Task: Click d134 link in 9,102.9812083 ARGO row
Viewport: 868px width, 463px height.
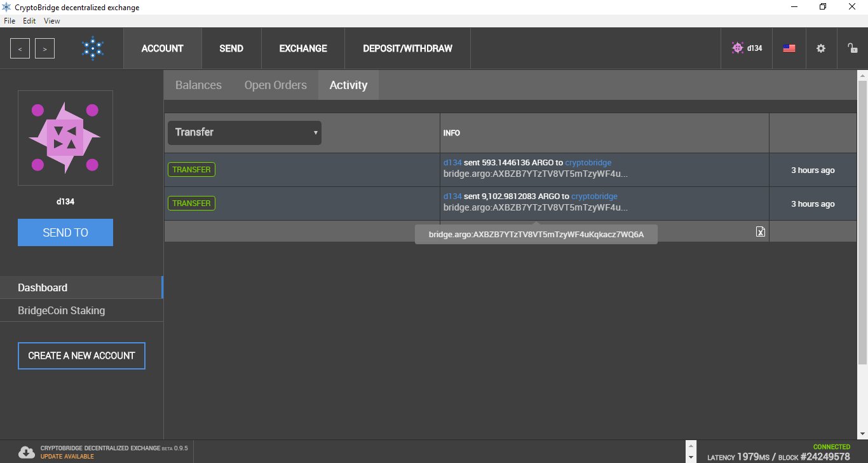Action: click(452, 197)
